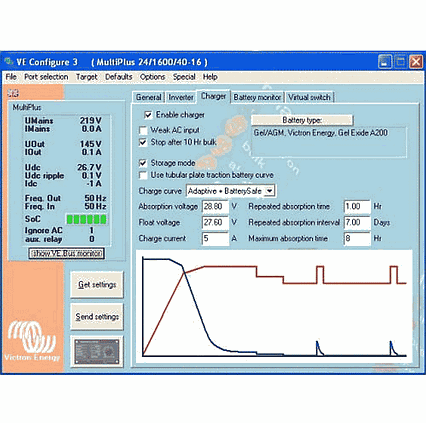
Task: Click the Freq. In 50 Hz reading
Action: 66,207
